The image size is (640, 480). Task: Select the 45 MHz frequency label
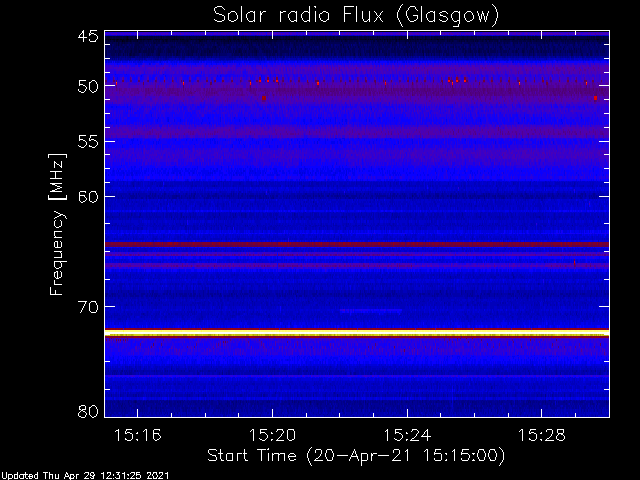[x=88, y=36]
